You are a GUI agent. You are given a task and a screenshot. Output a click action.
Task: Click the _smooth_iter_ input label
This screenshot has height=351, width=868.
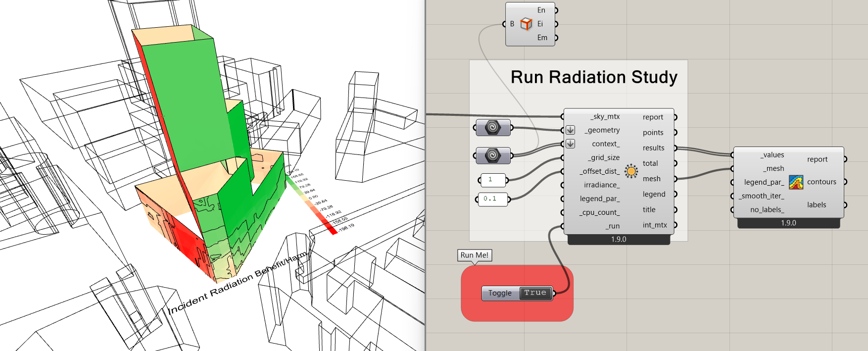(762, 196)
